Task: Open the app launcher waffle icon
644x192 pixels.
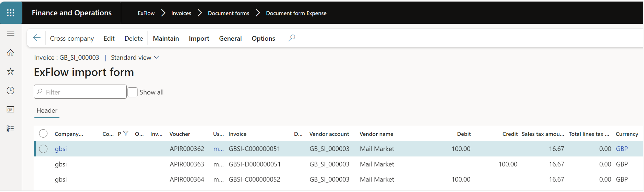Action: click(11, 13)
